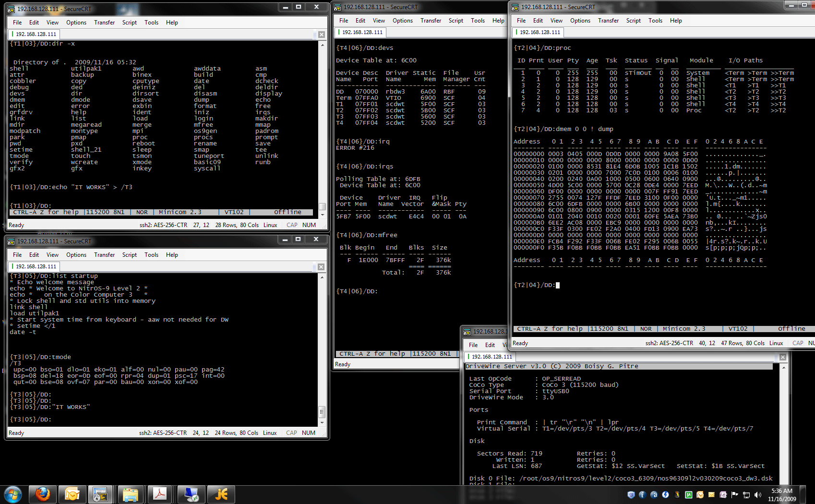This screenshot has height=504, width=815.
Task: Open File menu in the dir -x window
Action: [17, 23]
